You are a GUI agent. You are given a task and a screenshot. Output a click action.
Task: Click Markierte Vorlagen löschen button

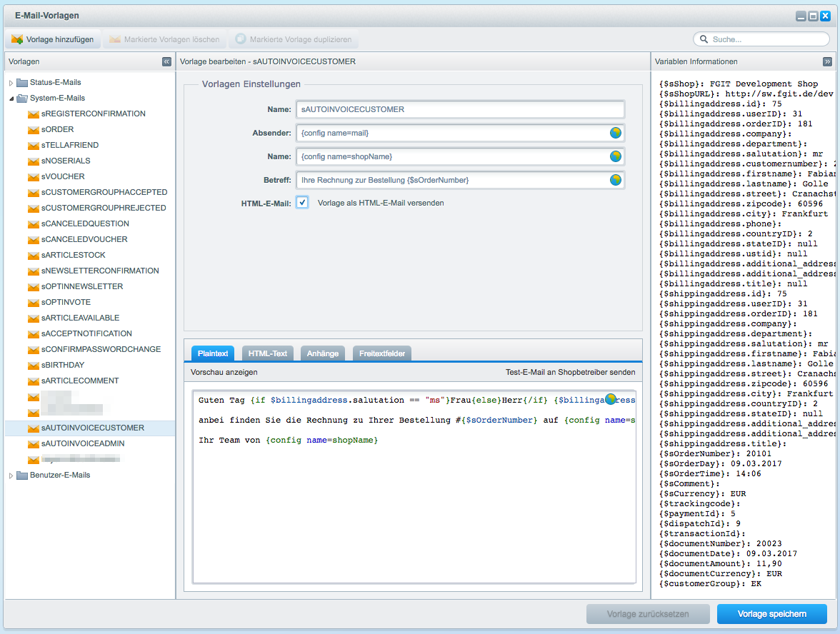165,39
